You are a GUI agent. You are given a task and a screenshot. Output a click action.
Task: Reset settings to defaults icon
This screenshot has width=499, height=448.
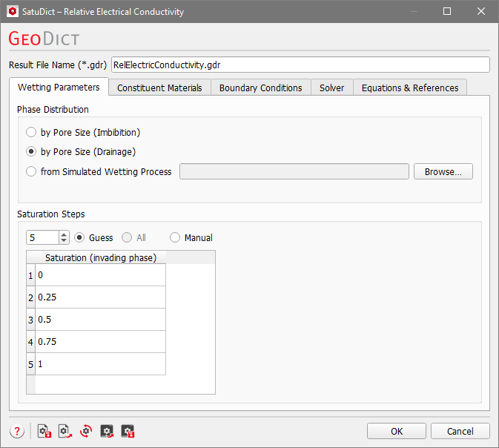tap(86, 432)
